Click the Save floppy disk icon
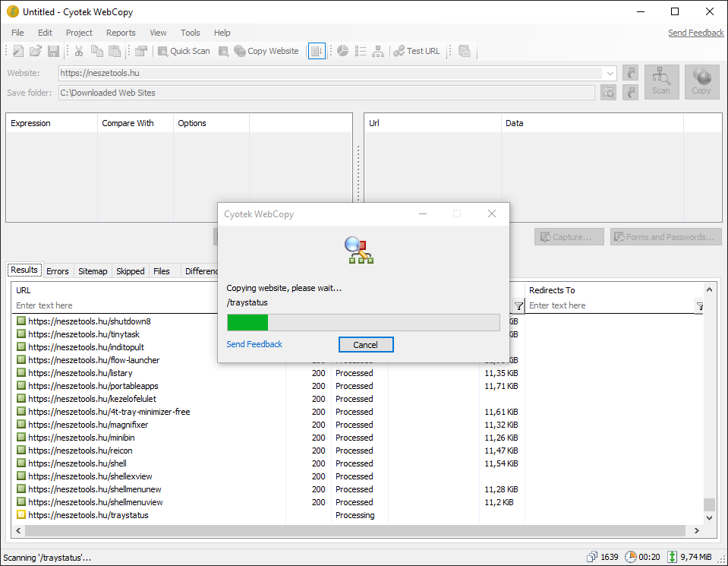Viewport: 728px width, 566px height. [x=53, y=51]
